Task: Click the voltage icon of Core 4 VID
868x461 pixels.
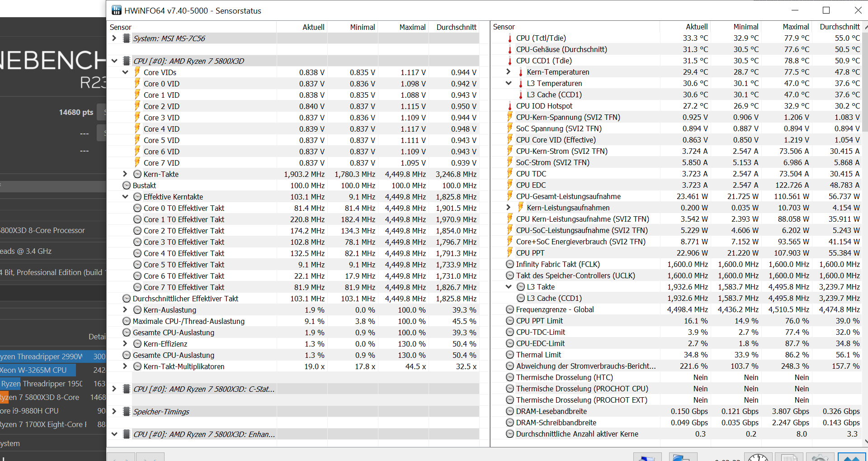Action: pos(137,129)
